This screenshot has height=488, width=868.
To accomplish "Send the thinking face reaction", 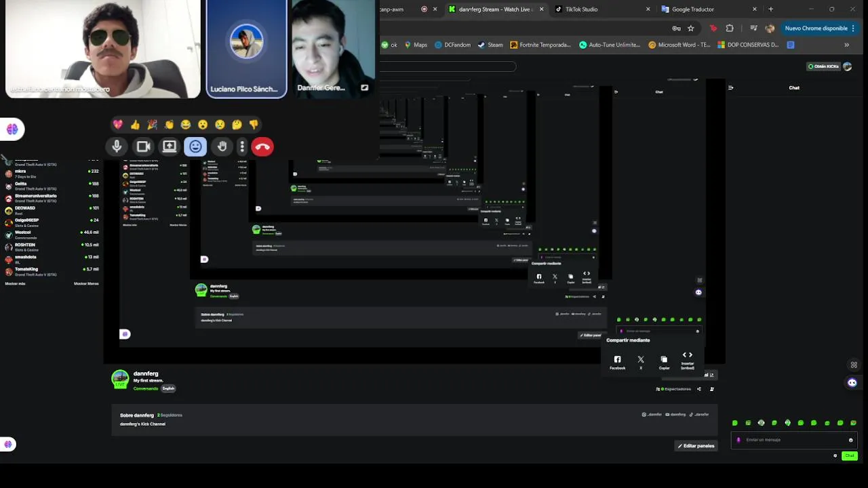I will [x=237, y=125].
